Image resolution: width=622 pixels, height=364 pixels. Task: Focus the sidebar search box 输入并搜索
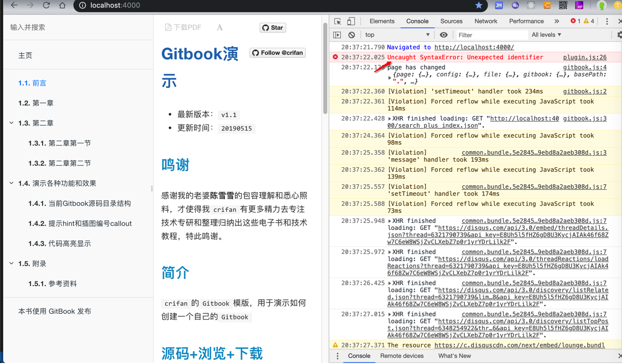[78, 27]
